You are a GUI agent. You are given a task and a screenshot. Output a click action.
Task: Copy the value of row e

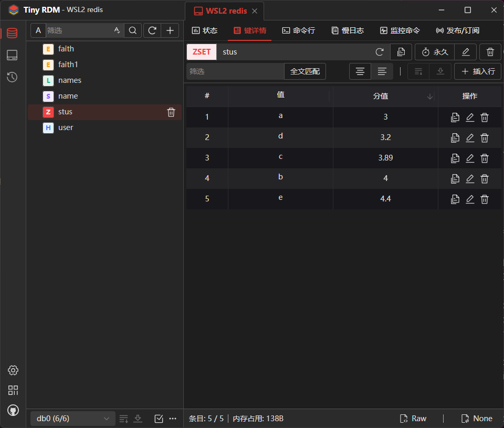[x=455, y=199]
